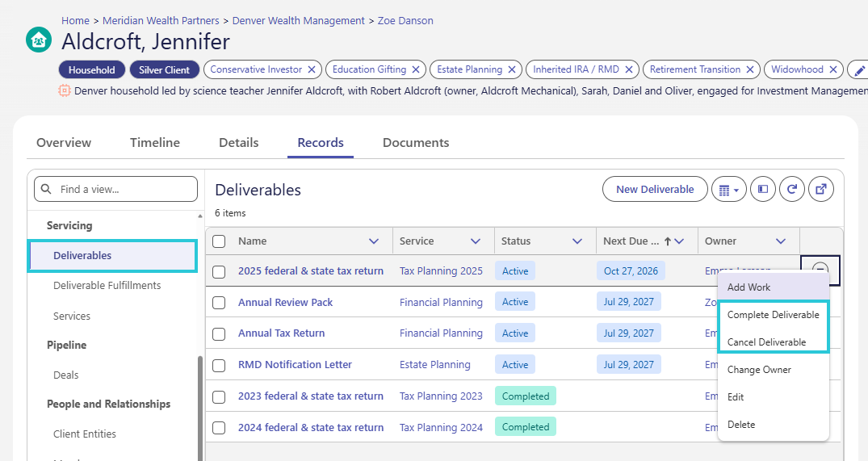The width and height of the screenshot is (868, 461).
Task: Choose Add Work from the context menu
Action: (x=774, y=287)
